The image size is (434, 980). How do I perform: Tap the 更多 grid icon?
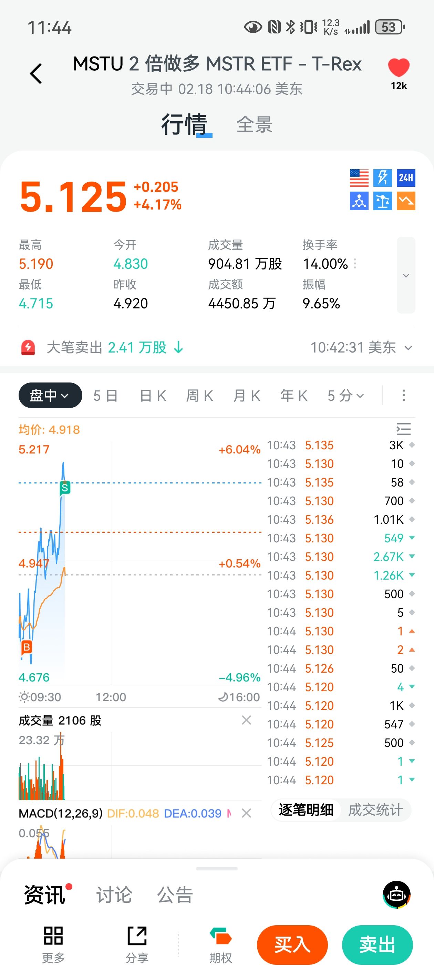[53, 936]
